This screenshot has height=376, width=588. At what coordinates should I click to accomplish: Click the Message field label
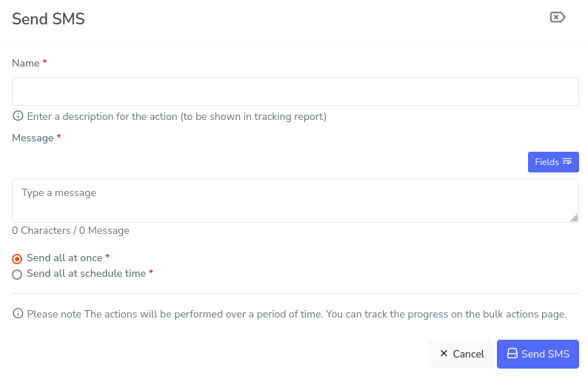click(33, 138)
